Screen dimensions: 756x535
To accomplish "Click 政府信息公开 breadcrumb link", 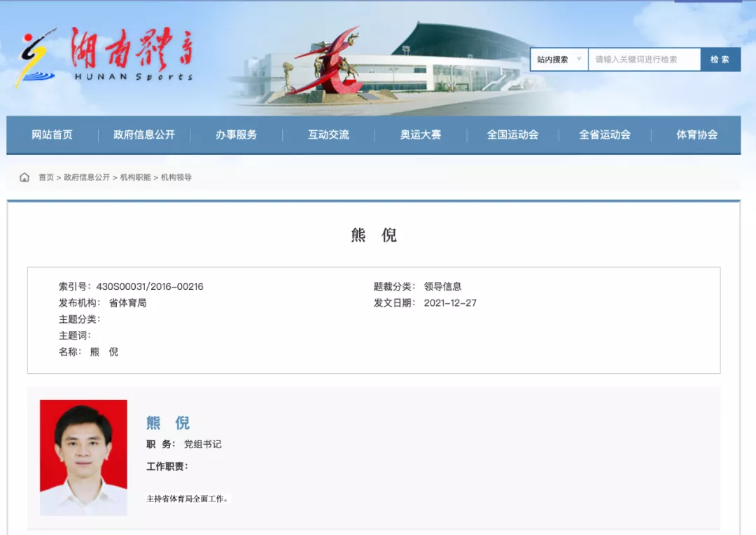I will tap(87, 177).
